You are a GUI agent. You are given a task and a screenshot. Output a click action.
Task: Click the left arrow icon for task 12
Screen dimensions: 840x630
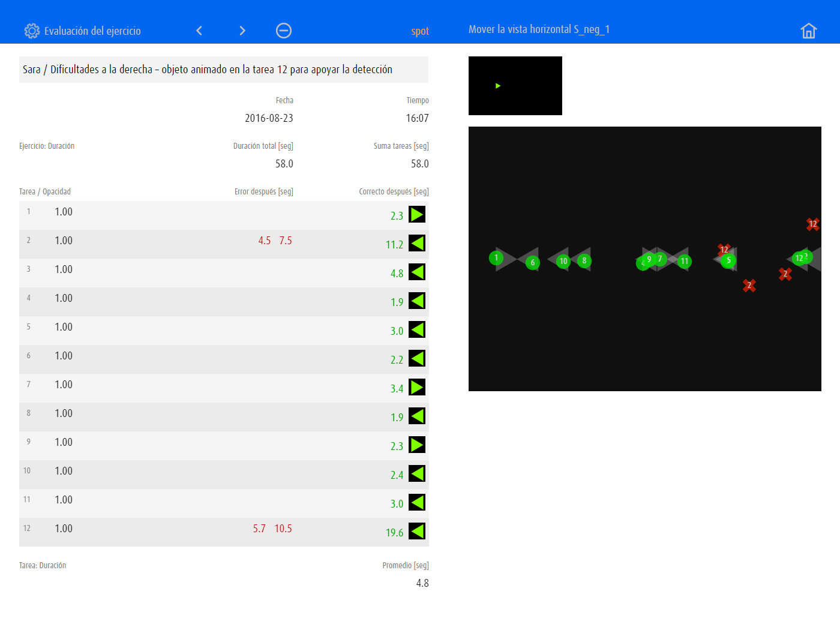point(417,531)
